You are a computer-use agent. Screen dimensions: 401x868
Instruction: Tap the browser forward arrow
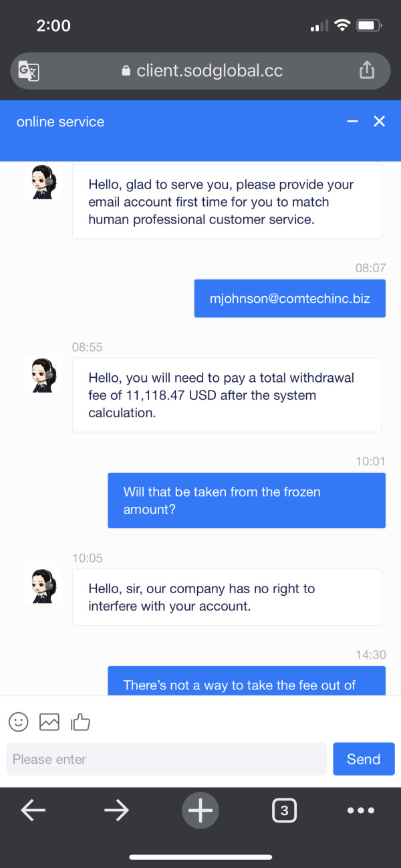(x=116, y=810)
